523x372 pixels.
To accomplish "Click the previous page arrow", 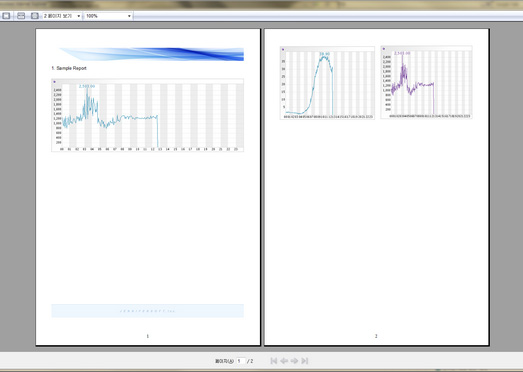I will (284, 361).
